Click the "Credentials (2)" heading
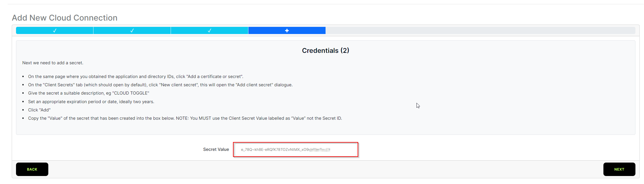 click(325, 51)
